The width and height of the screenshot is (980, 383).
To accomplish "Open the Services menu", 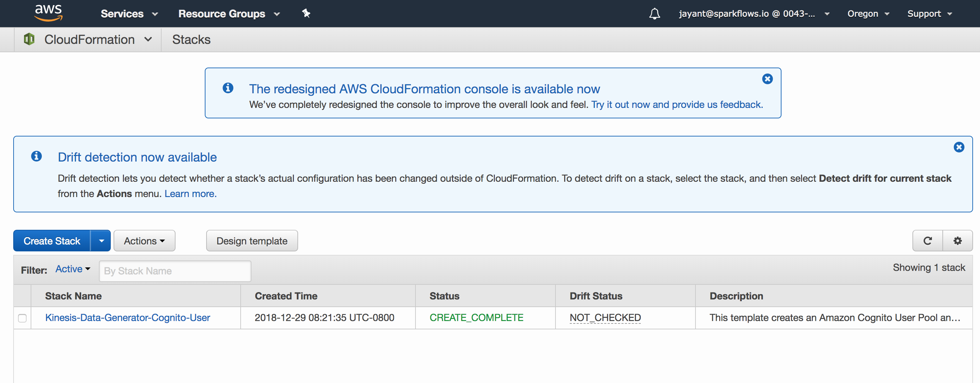I will [x=129, y=14].
